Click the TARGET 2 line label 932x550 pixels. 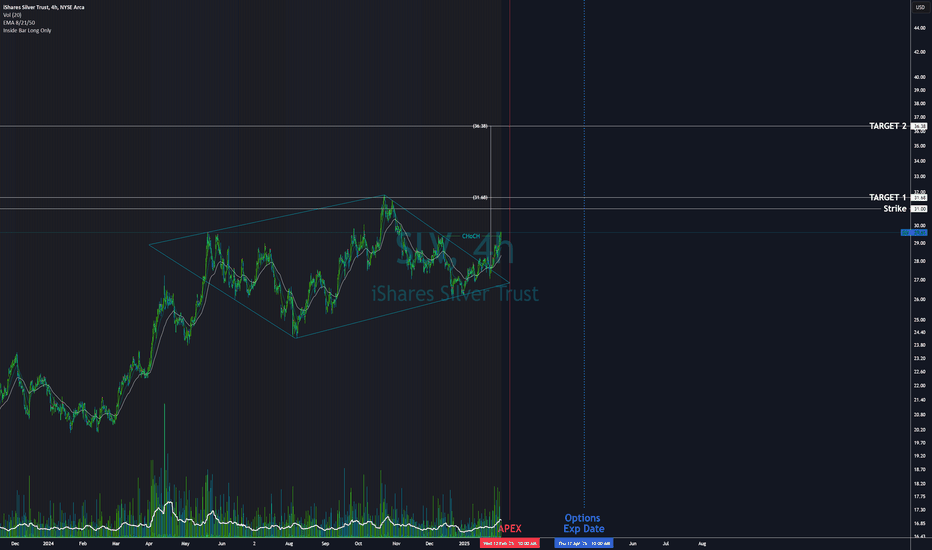887,126
